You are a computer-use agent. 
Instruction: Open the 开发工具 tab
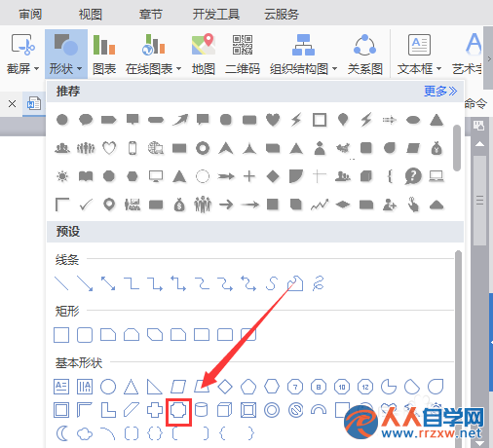[216, 14]
